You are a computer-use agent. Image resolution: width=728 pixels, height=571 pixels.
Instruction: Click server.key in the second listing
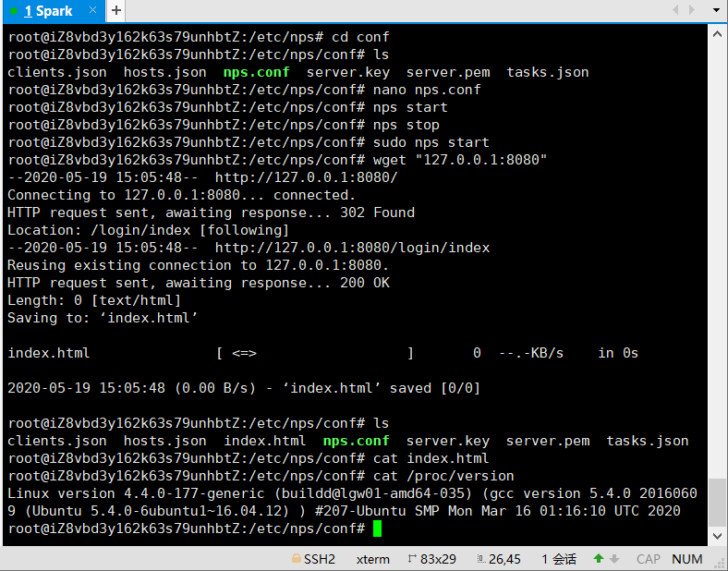click(x=447, y=441)
